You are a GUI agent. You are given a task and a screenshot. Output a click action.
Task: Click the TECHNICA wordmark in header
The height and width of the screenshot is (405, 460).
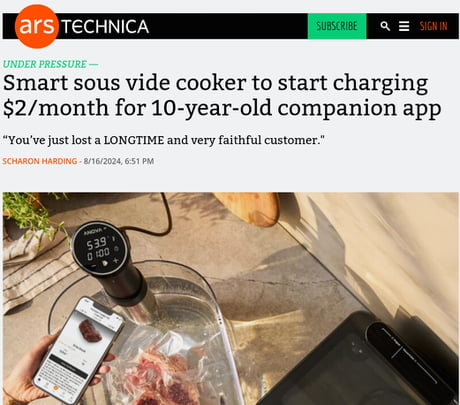click(x=105, y=27)
